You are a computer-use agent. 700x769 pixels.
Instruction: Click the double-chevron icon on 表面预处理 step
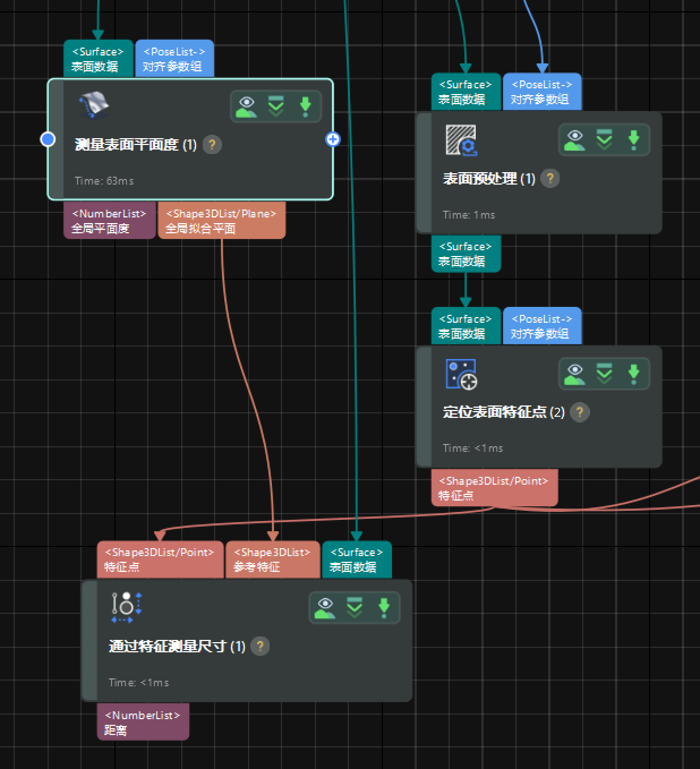(604, 140)
